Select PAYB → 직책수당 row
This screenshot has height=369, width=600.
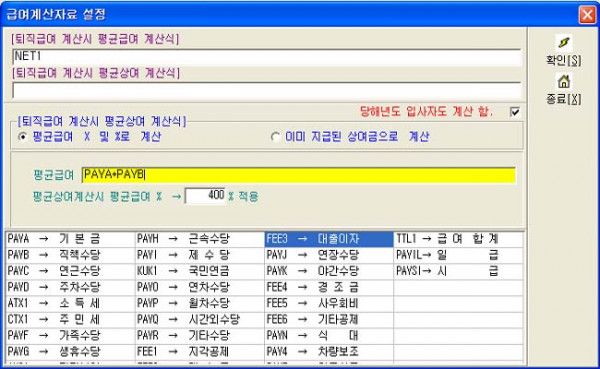tap(70, 255)
